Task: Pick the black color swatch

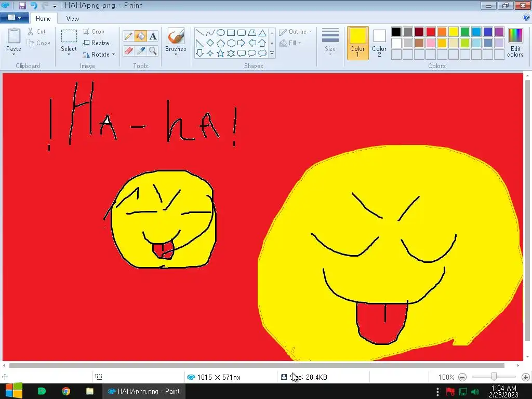Action: pos(396,32)
